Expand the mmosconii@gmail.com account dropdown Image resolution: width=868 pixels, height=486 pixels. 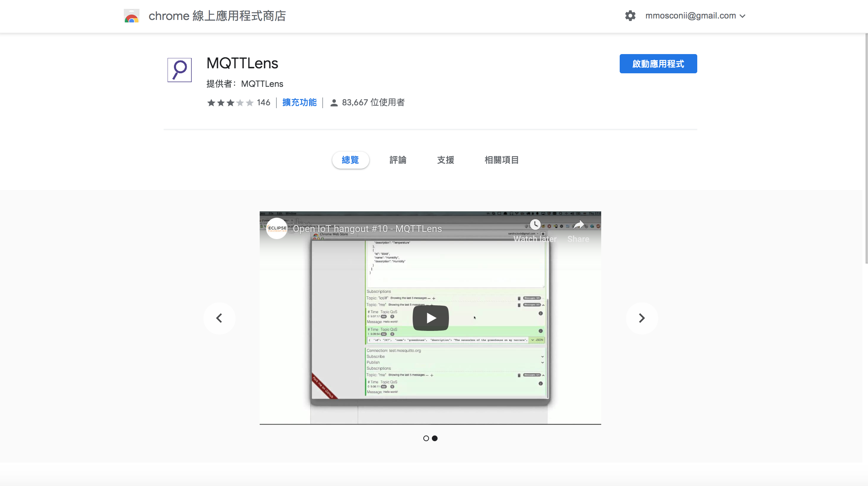pos(695,16)
